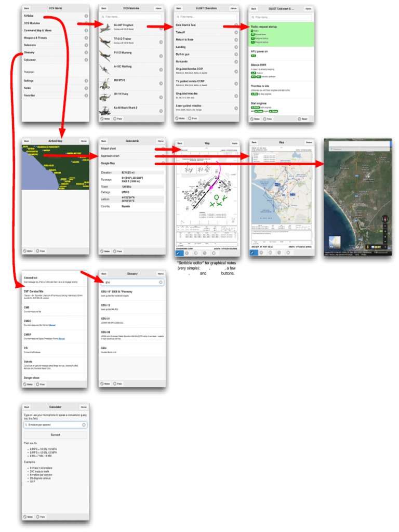Click the Calculator query input field
The height and width of the screenshot is (532, 399).
coord(55,425)
